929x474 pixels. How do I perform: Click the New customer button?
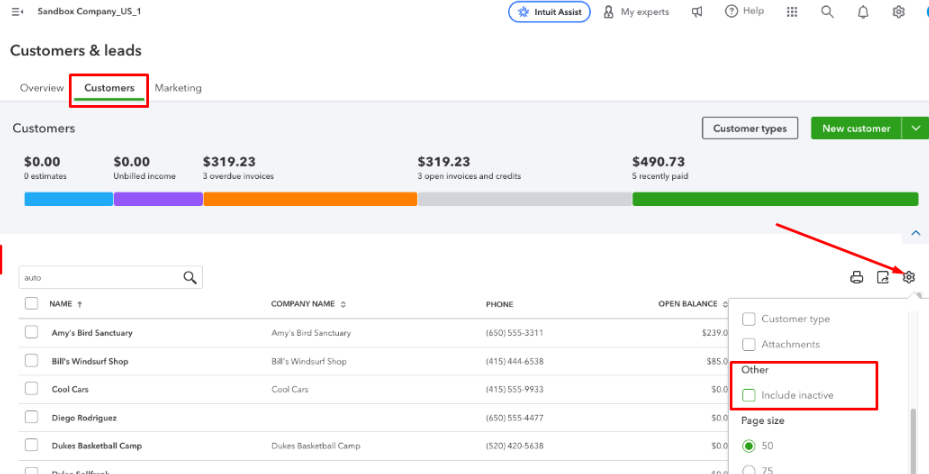point(856,128)
